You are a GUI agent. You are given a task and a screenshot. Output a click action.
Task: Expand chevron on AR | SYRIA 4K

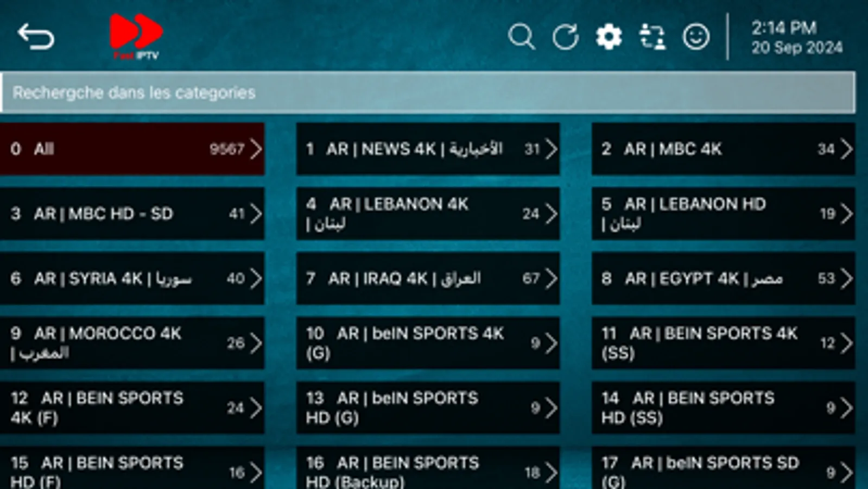coord(256,278)
